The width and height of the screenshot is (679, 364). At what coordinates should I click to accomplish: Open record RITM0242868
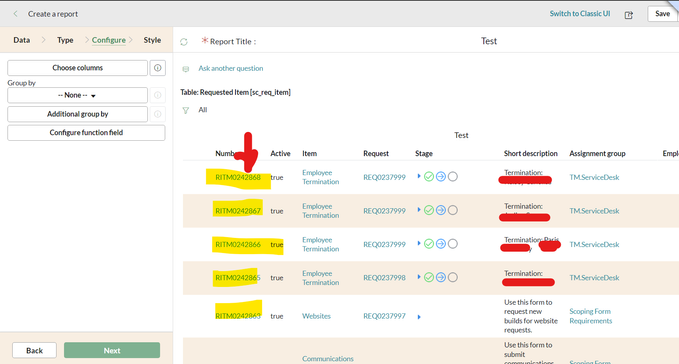tap(238, 177)
